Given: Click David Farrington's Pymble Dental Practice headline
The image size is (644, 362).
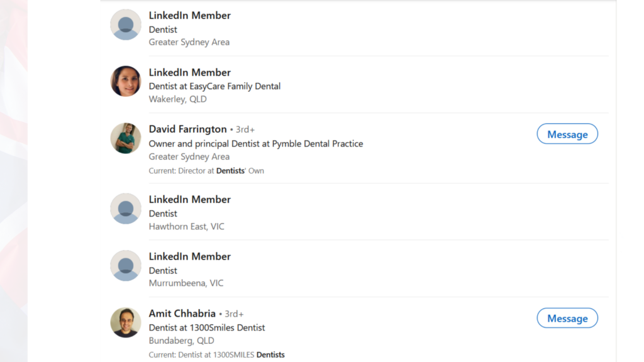Looking at the screenshot, I should click(x=255, y=143).
